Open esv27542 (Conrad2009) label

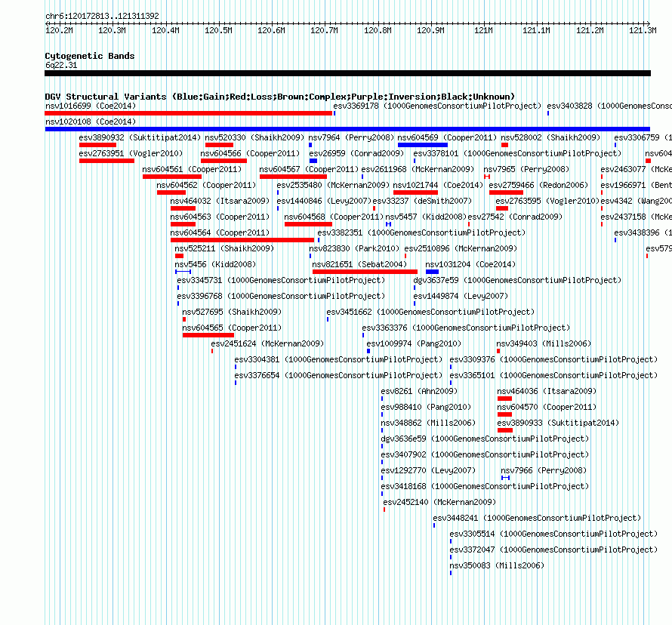pyautogui.click(x=515, y=217)
